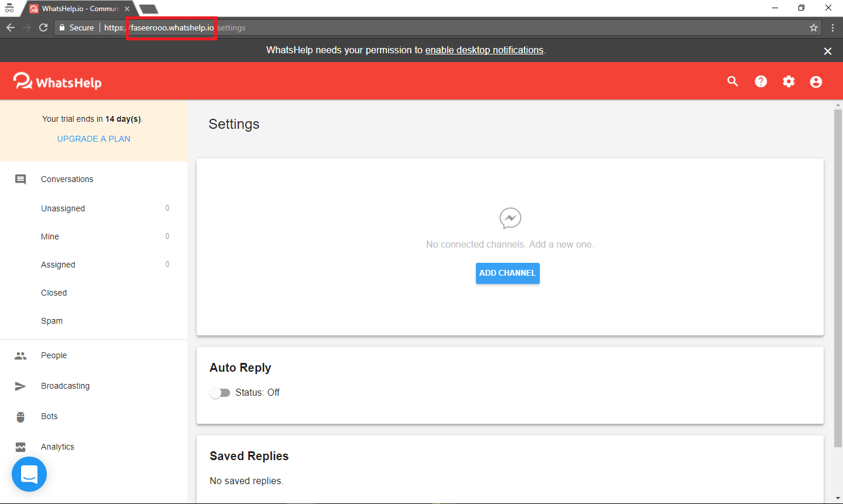843x504 pixels.
Task: Click the Auto Reply heading
Action: tap(241, 368)
